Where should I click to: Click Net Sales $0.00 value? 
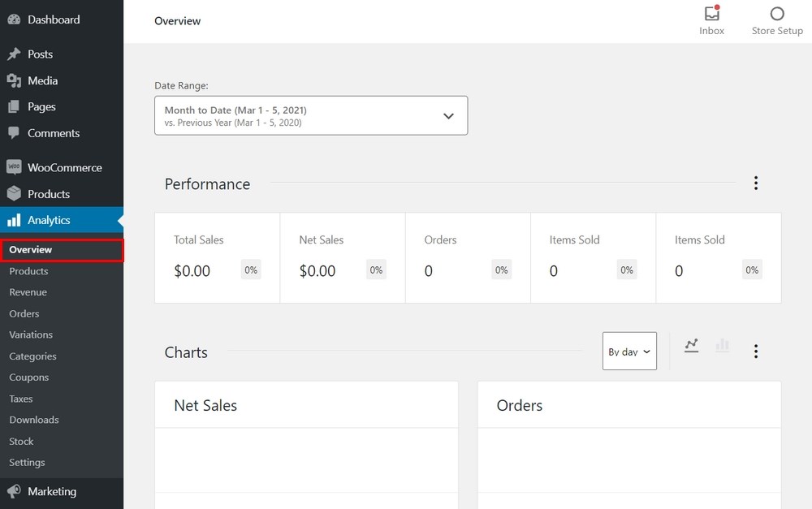click(317, 271)
